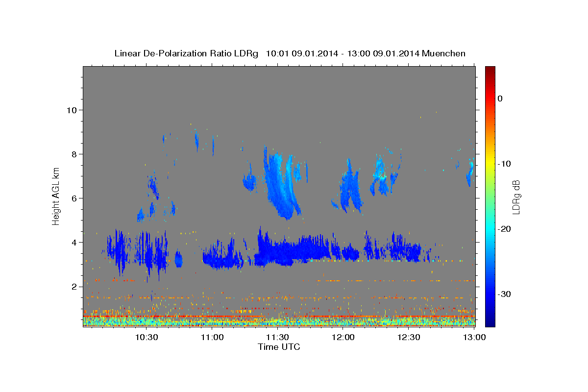This screenshot has width=588, height=392.
Task: Click the colorbar value -10
Action: click(504, 164)
